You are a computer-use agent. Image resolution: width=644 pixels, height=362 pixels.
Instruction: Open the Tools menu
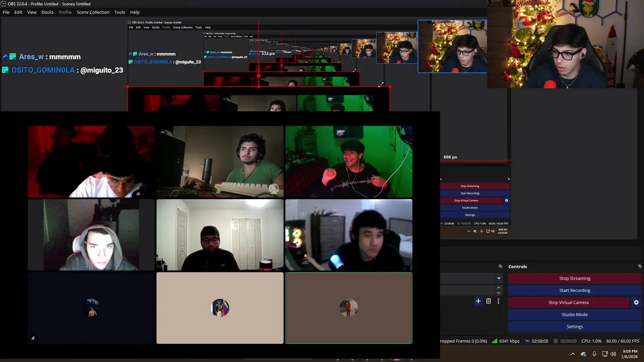119,12
